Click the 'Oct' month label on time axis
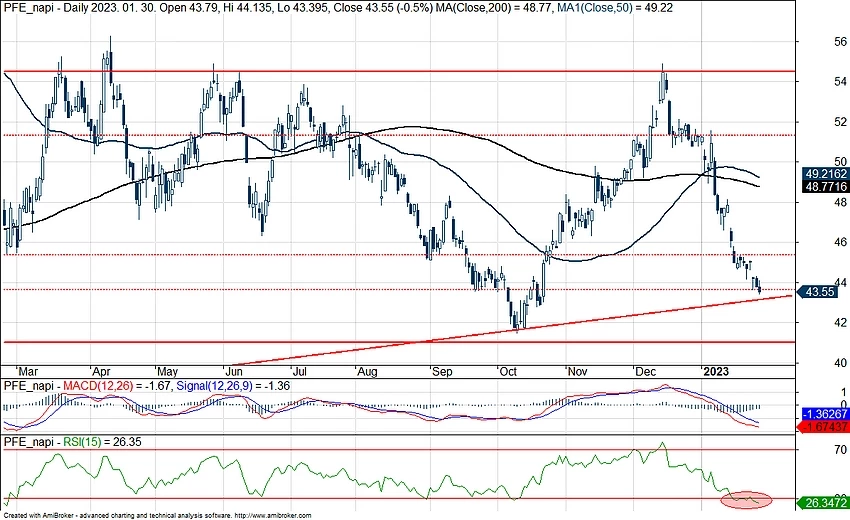The width and height of the screenshot is (850, 520). pos(508,372)
